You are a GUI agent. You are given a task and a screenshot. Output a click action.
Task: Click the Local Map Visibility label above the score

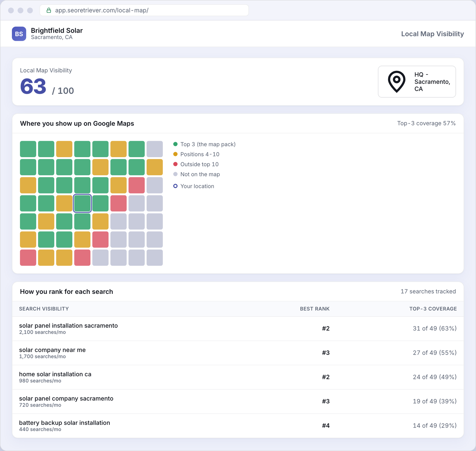pyautogui.click(x=46, y=70)
